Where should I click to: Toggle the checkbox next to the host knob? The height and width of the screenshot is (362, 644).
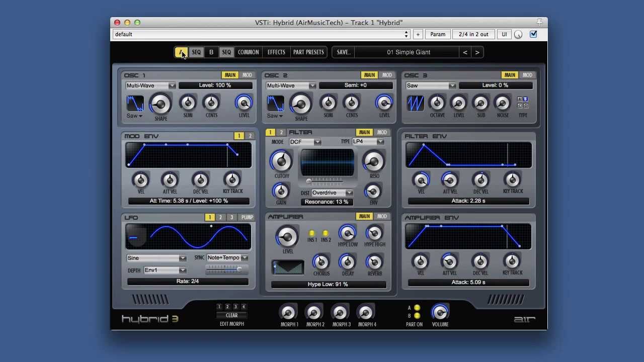coord(533,34)
